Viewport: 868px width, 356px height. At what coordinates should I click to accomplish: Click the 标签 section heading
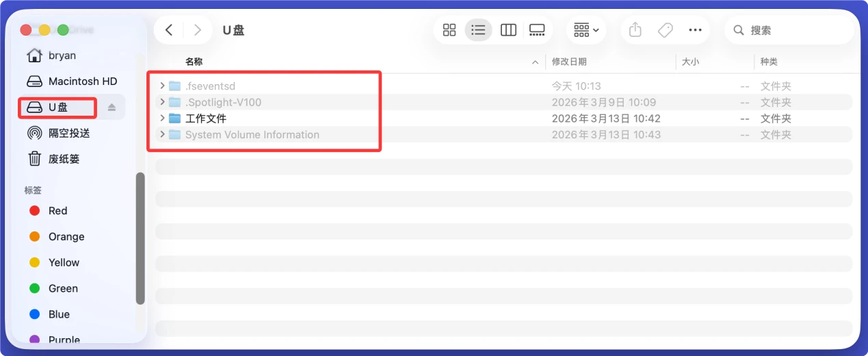coord(33,190)
